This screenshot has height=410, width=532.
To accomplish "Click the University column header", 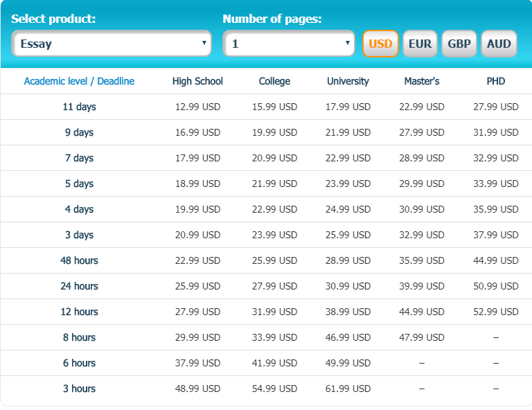I will [x=348, y=82].
